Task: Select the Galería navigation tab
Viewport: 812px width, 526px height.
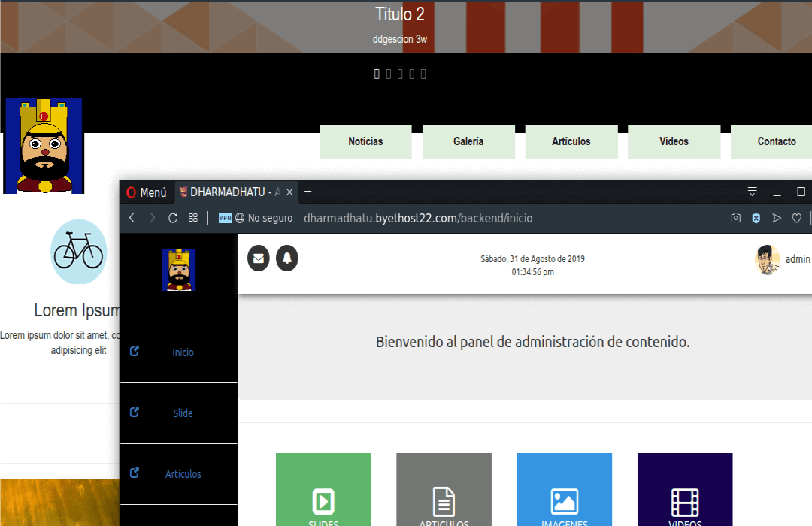Action: point(468,141)
